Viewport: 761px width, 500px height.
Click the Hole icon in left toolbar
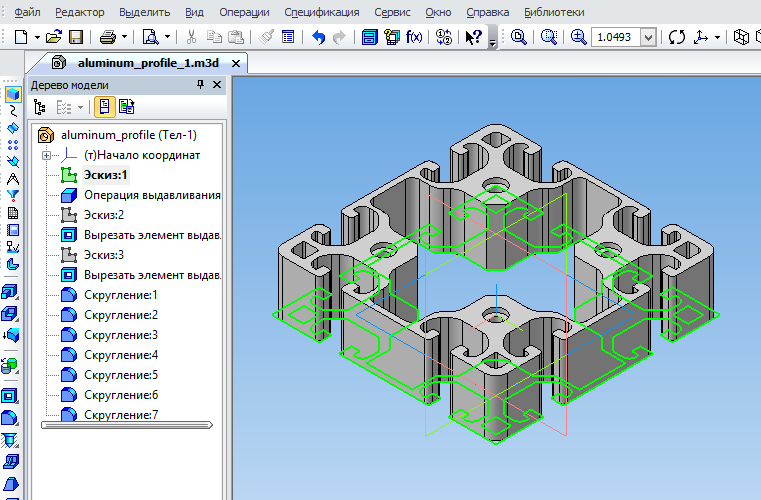coord(10,439)
